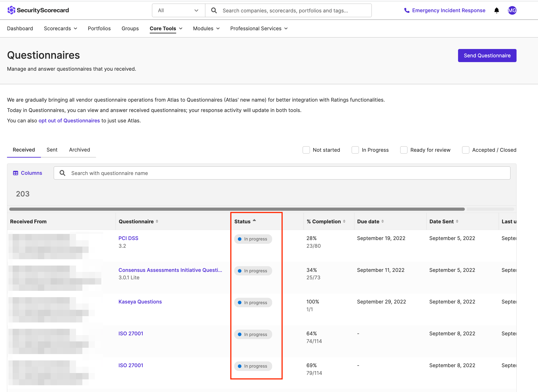Click the Columns table icon
Image resolution: width=538 pixels, height=392 pixels.
pyautogui.click(x=16, y=173)
